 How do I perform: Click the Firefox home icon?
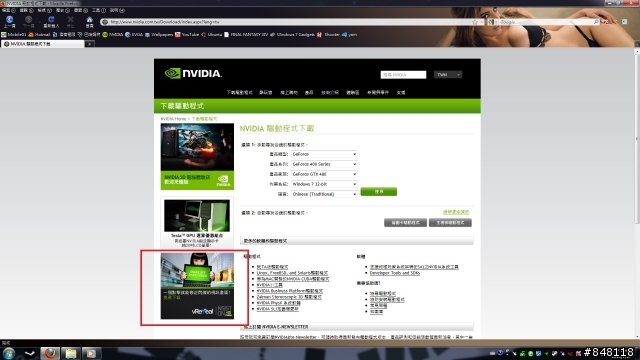pos(89,19)
